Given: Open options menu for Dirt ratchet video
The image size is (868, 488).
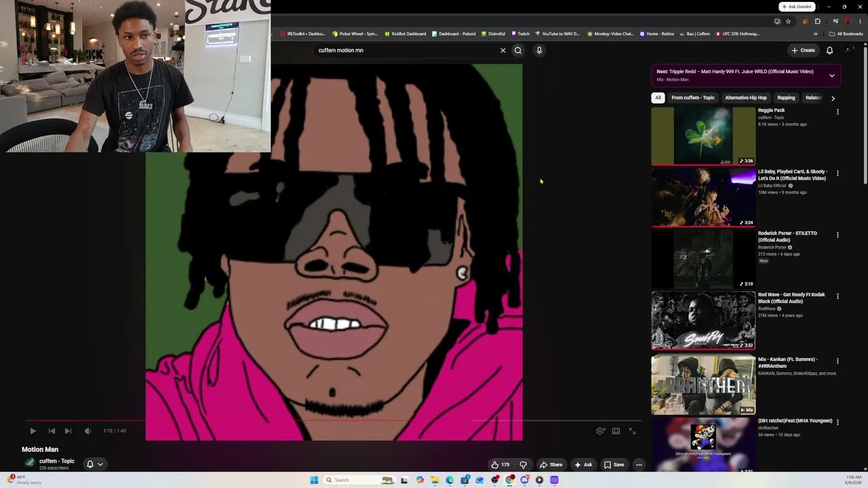Looking at the screenshot, I should click(837, 422).
